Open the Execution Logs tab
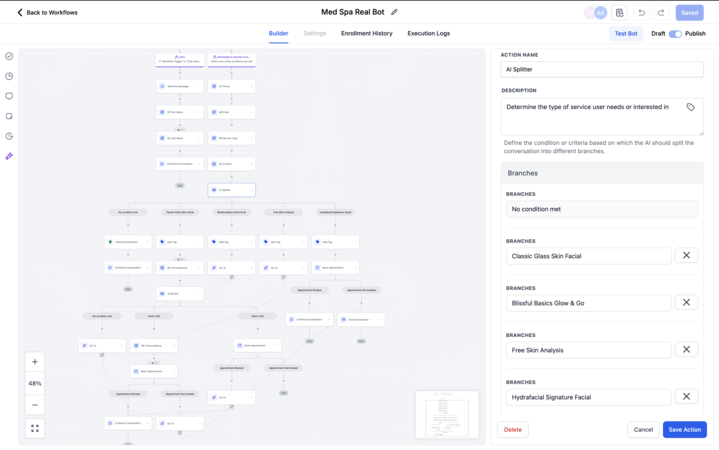 tap(428, 34)
